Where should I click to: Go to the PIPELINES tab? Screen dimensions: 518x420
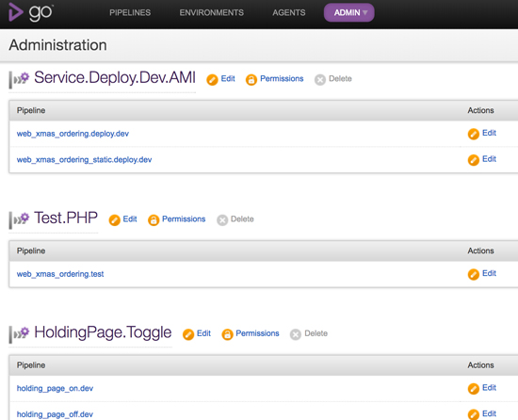130,12
